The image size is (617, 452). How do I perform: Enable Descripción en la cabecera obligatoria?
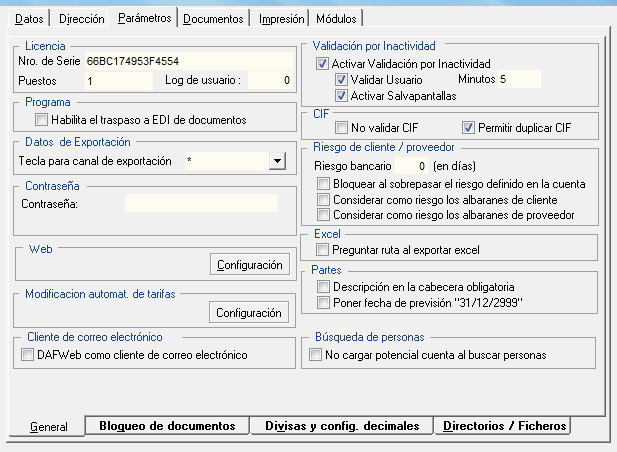click(323, 286)
